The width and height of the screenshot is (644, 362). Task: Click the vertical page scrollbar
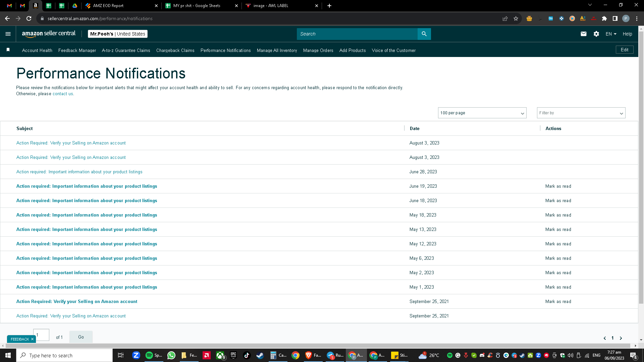(x=641, y=168)
